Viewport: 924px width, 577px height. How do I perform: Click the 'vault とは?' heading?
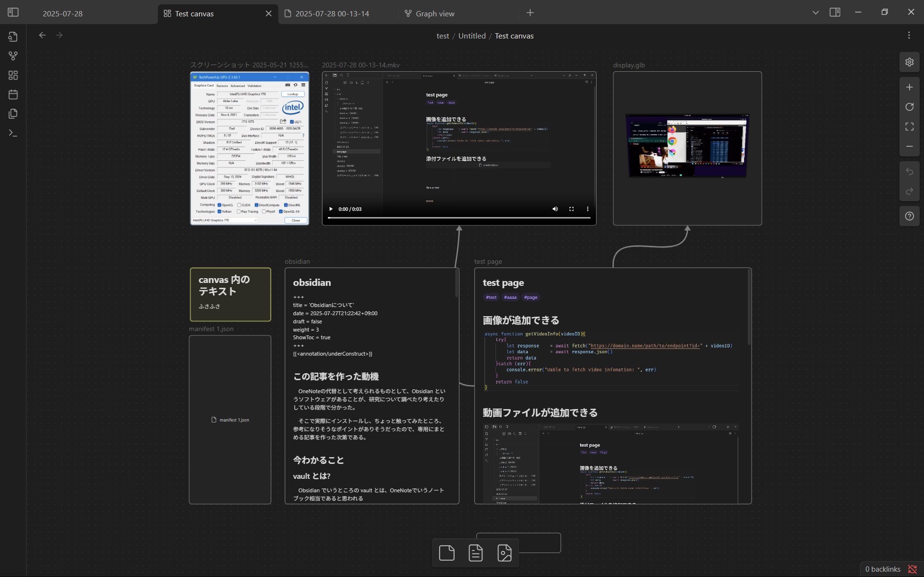pos(312,476)
